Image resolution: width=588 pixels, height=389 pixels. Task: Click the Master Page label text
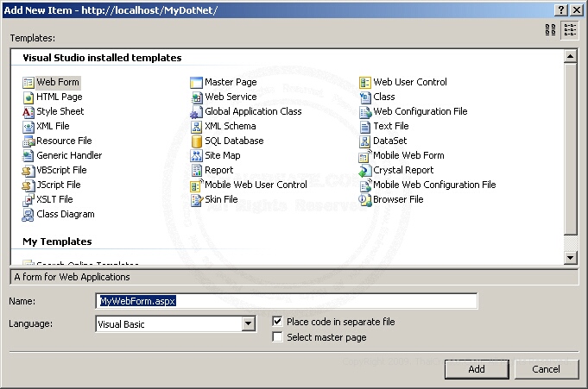[231, 82]
